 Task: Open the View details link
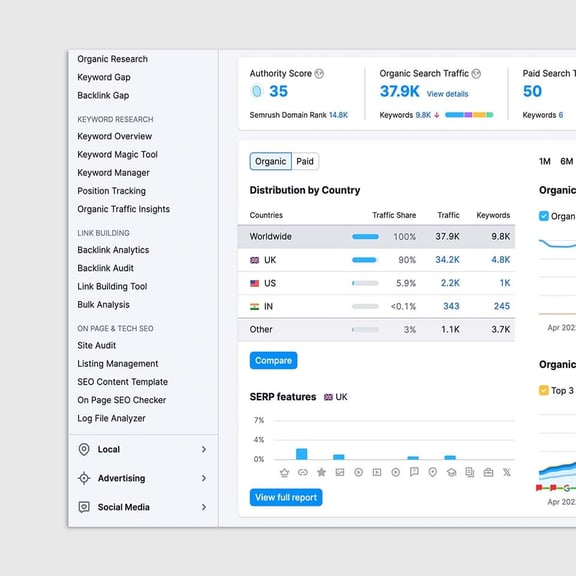447,94
